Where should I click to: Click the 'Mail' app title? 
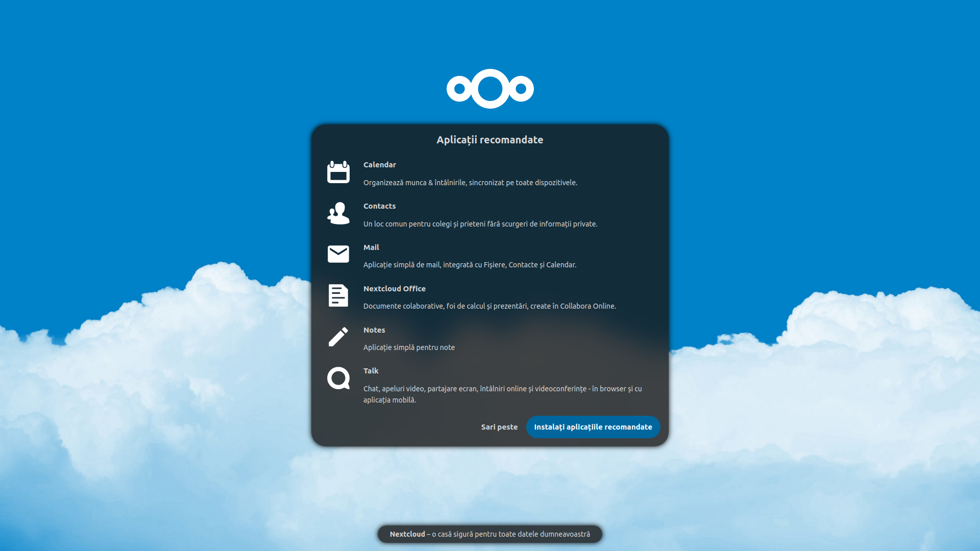(371, 247)
